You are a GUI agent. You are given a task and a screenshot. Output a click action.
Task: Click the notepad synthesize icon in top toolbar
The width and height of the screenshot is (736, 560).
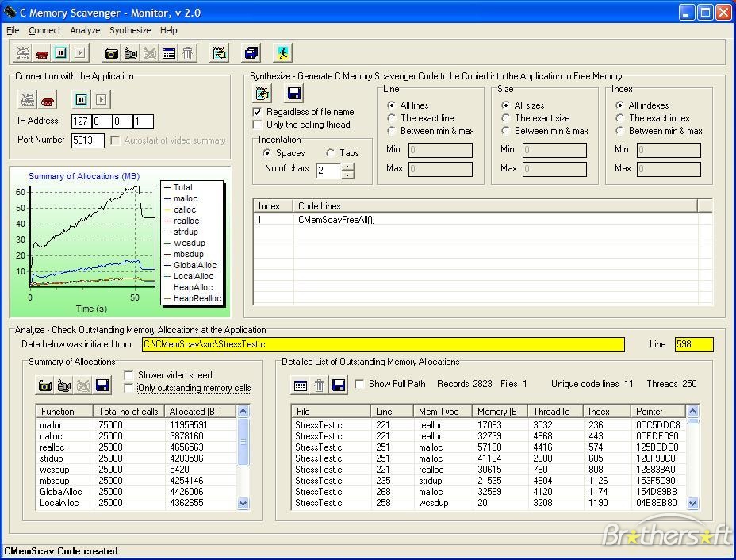[x=219, y=53]
